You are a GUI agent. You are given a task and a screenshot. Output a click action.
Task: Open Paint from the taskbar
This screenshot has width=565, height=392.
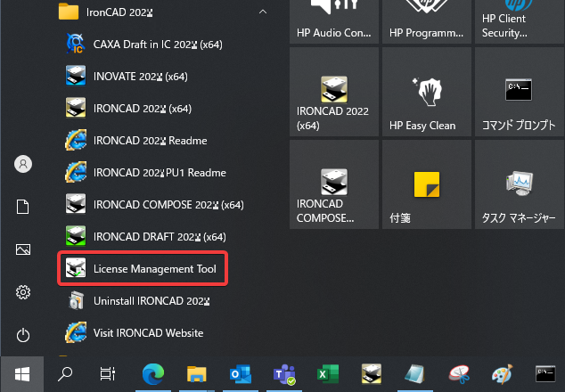503,374
